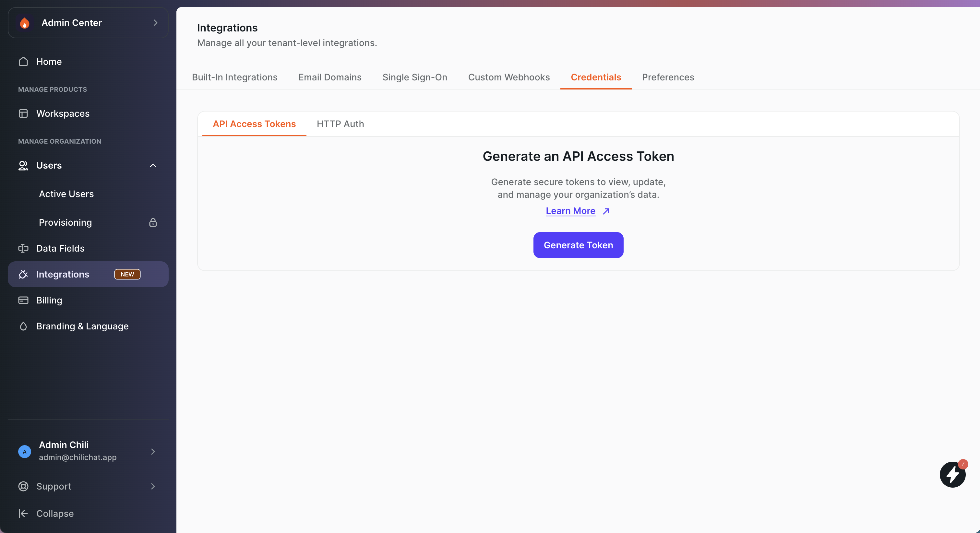
Task: Open the HTTP Auth tab
Action: click(340, 124)
